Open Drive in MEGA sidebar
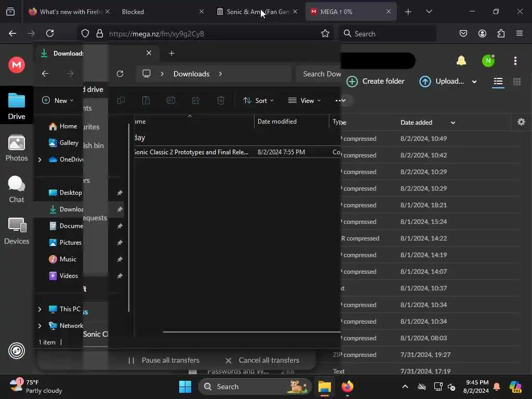The width and height of the screenshot is (532, 399). coord(16,106)
